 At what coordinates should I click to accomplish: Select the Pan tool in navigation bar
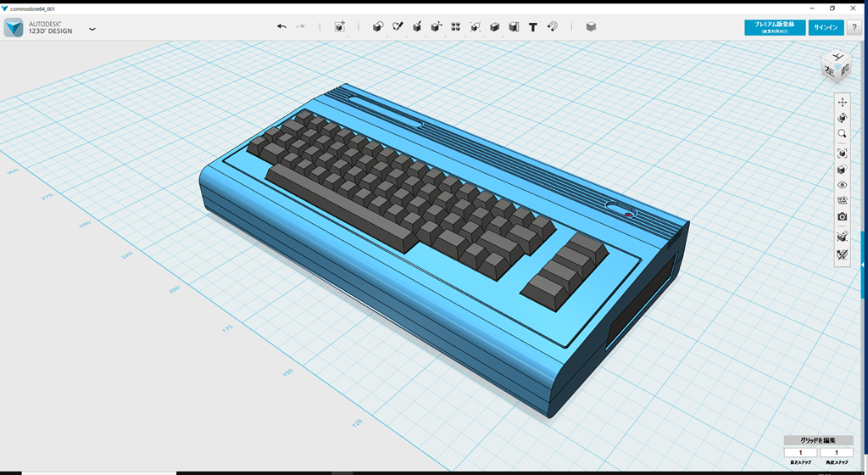pos(842,102)
